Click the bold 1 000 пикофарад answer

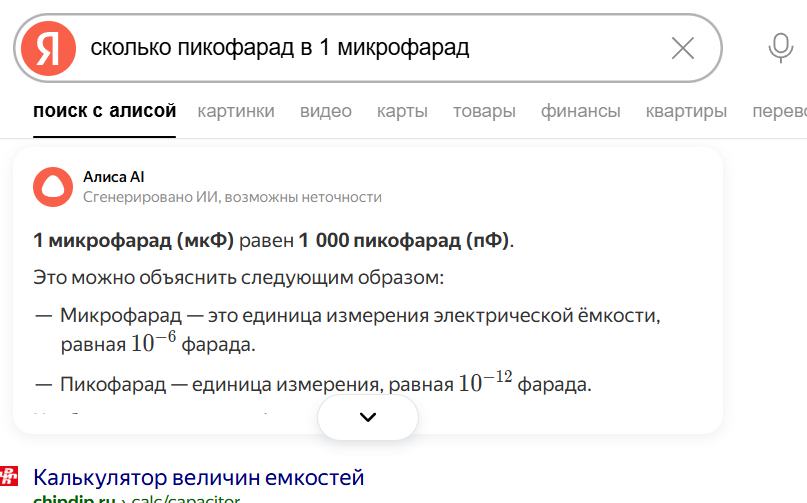point(403,241)
